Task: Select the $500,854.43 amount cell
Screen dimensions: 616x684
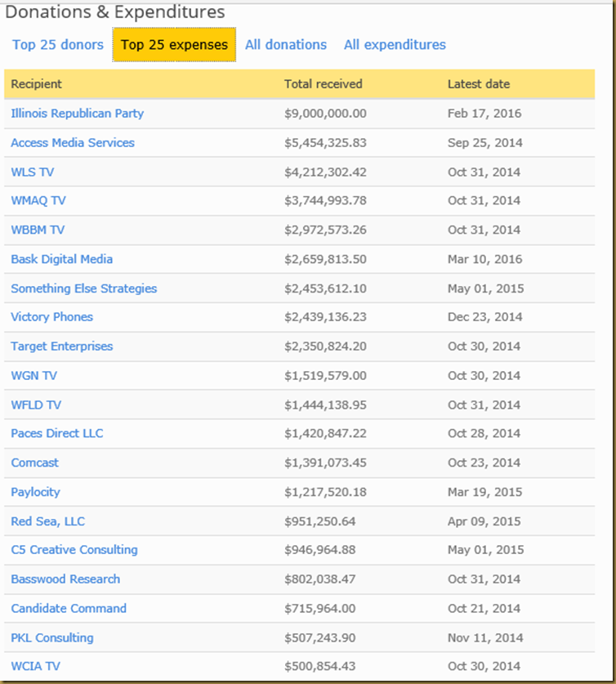Action: [320, 666]
